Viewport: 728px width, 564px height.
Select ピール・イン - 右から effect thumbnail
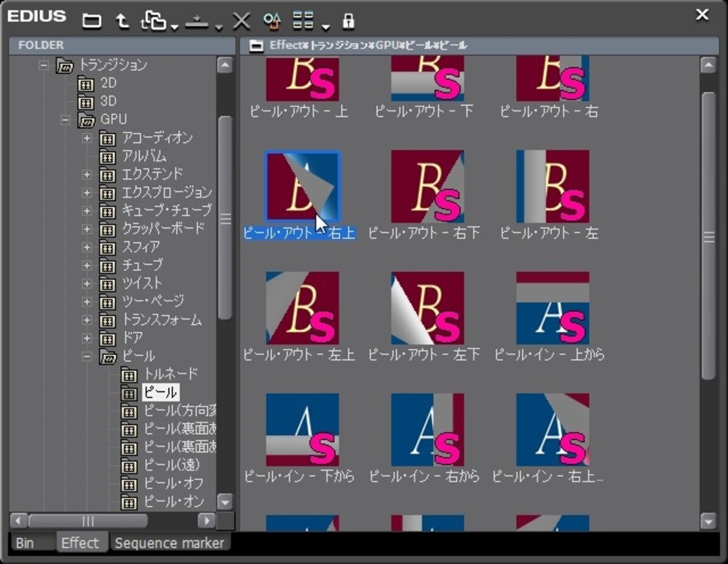click(x=428, y=429)
